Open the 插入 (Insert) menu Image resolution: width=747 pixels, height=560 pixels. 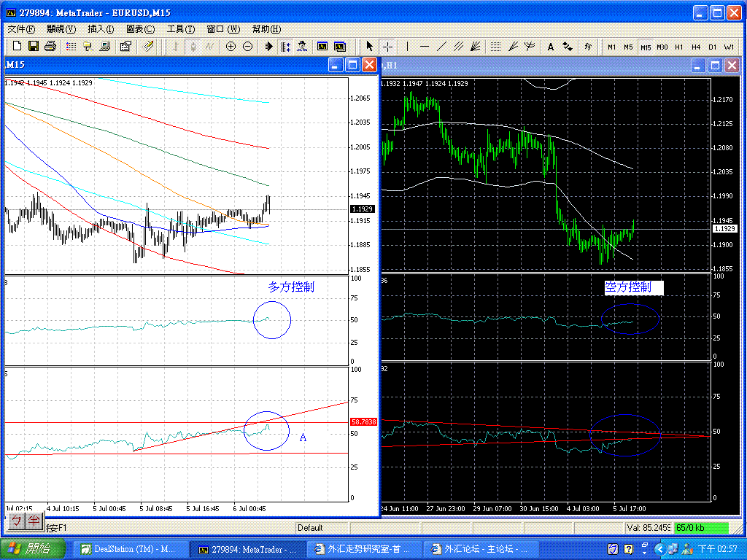[x=101, y=29]
